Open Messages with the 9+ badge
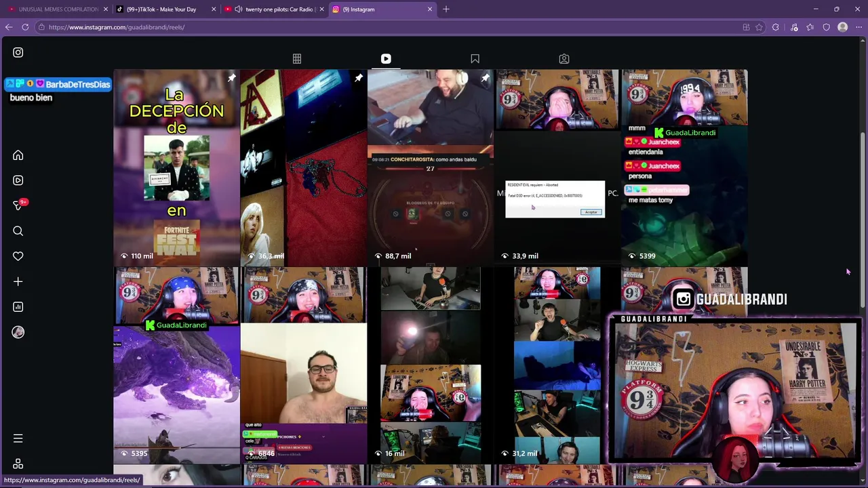The height and width of the screenshot is (488, 868). click(x=18, y=205)
